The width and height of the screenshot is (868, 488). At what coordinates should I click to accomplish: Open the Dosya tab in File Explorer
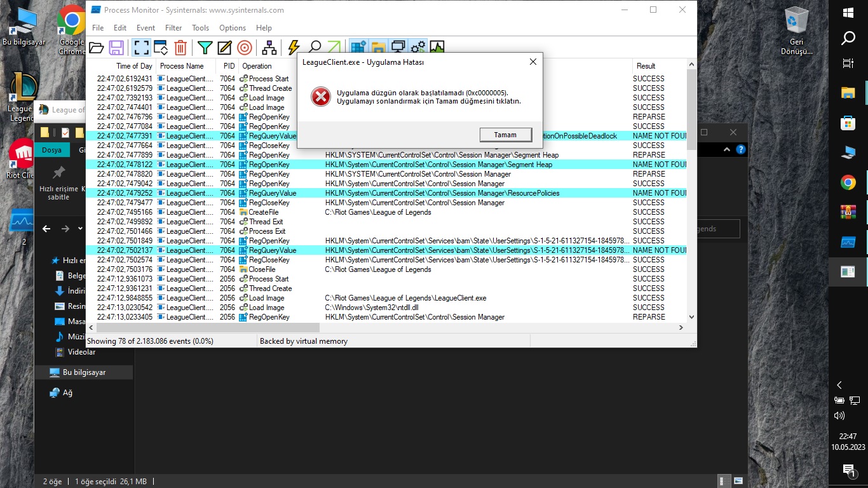(51, 151)
